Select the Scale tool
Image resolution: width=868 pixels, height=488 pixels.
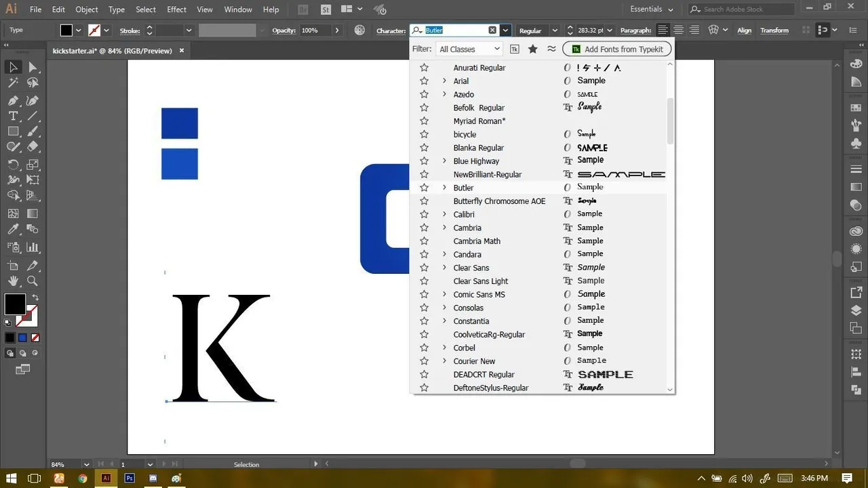[33, 165]
